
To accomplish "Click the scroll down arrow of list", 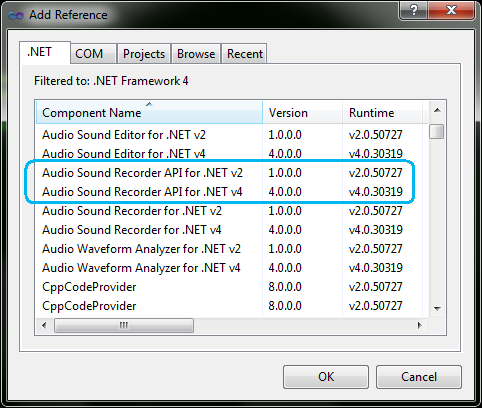I will 437,309.
